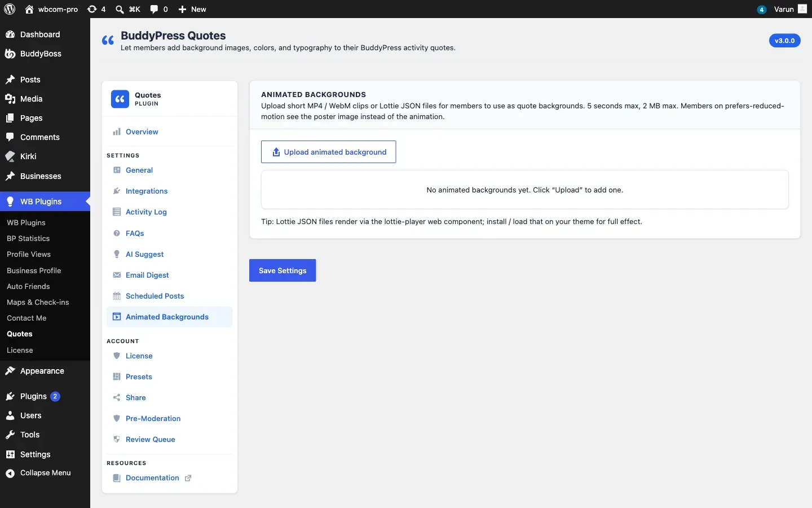The width and height of the screenshot is (812, 508).
Task: Click the BuddyPress Quotes header quote icon
Action: tap(108, 40)
